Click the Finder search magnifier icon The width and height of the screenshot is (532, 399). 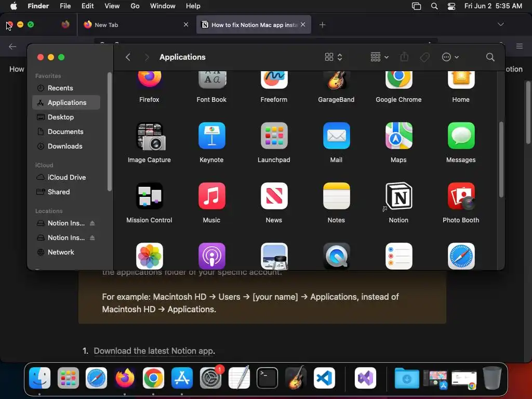[490, 57]
